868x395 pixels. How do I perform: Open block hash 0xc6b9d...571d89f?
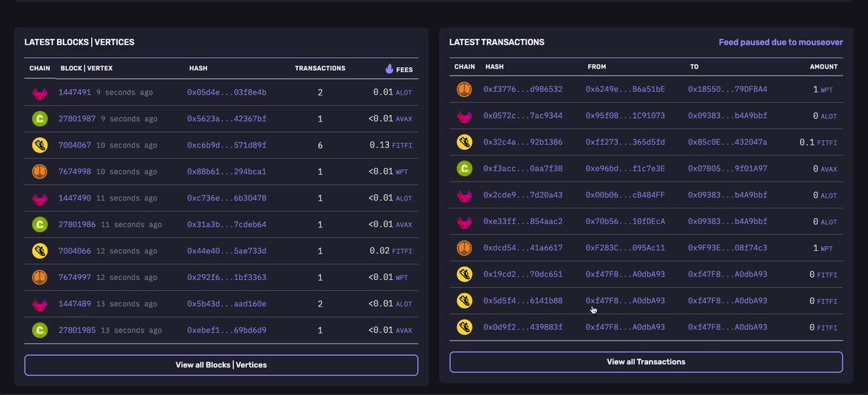(x=227, y=145)
